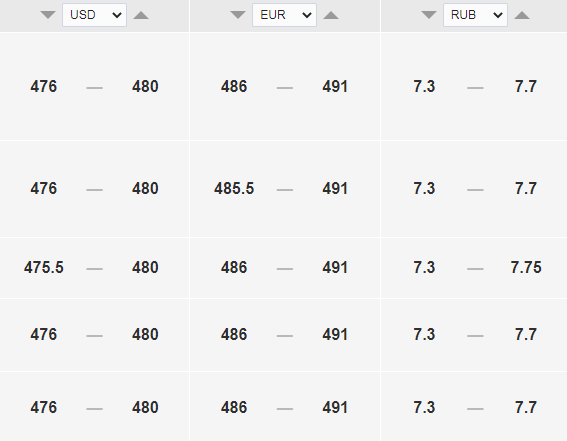Sort RUB column ascending with up arrow

point(522,15)
